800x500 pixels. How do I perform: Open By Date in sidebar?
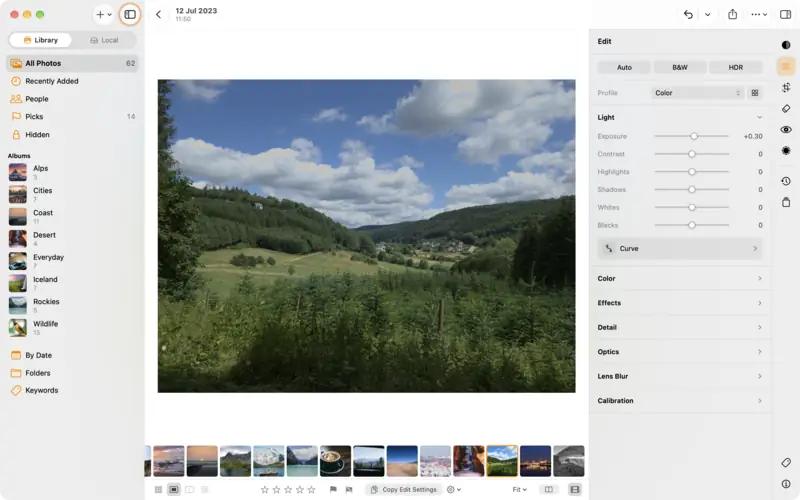(72, 355)
